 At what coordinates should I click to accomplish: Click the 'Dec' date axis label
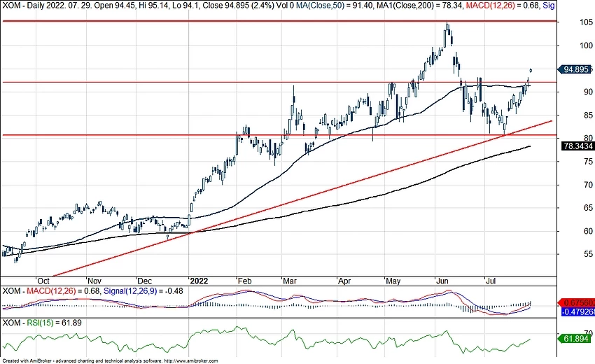145,281
